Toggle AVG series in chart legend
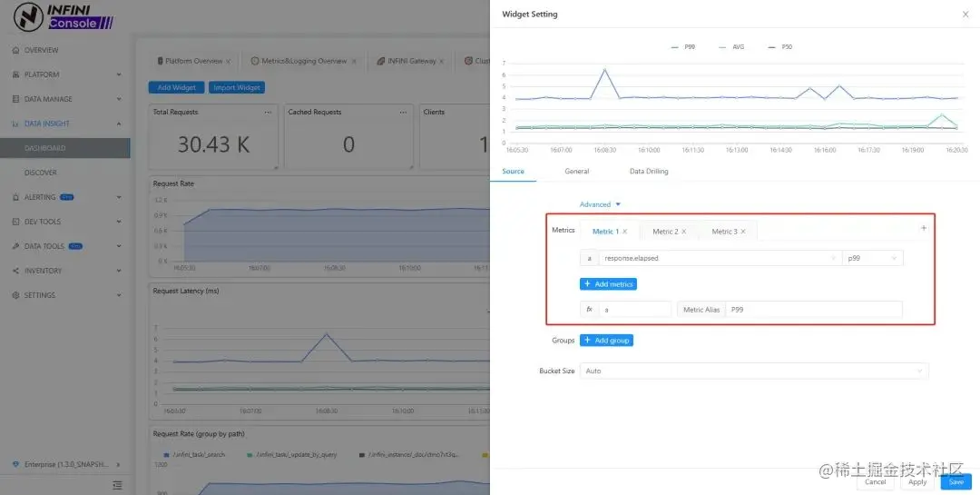980x495 pixels. coord(731,47)
